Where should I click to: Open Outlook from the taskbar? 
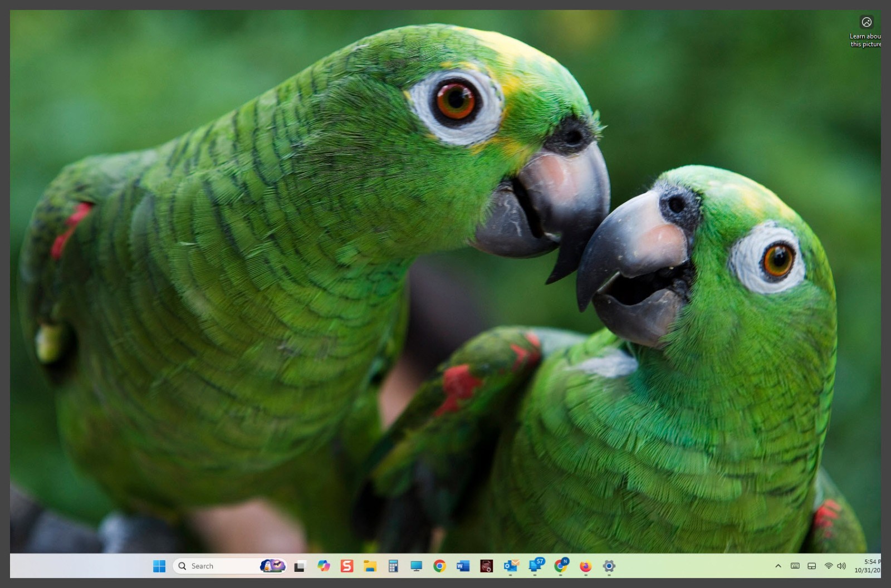[x=511, y=566]
